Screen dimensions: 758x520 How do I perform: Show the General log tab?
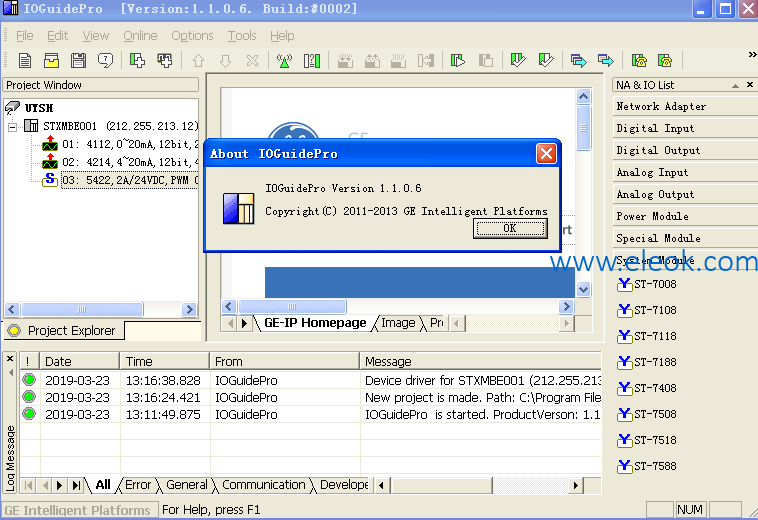tap(187, 485)
